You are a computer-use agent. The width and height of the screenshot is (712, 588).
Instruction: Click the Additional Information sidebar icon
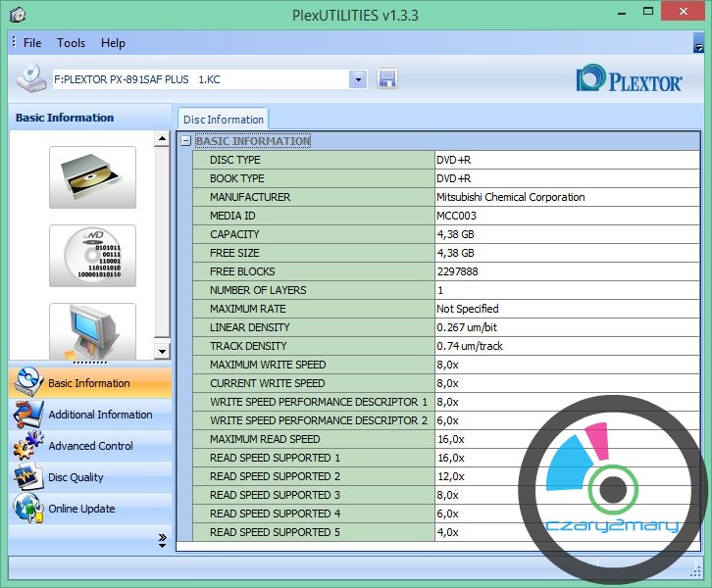(x=27, y=415)
